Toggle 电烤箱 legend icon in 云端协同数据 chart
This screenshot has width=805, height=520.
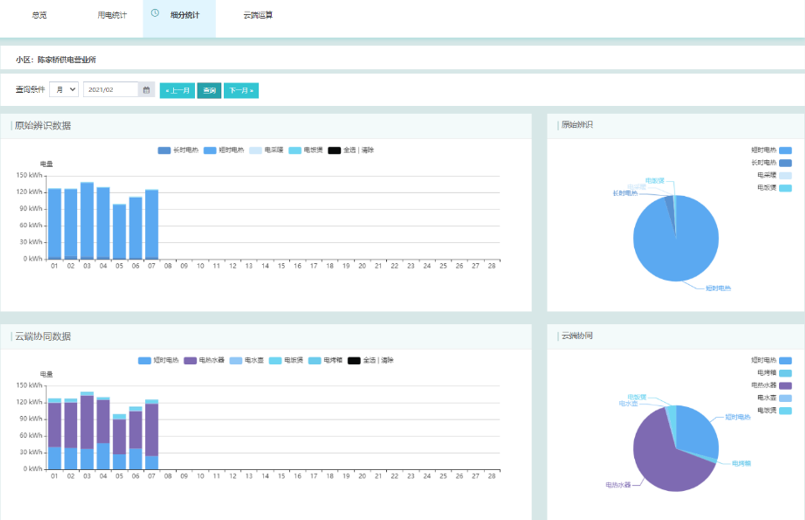click(314, 360)
